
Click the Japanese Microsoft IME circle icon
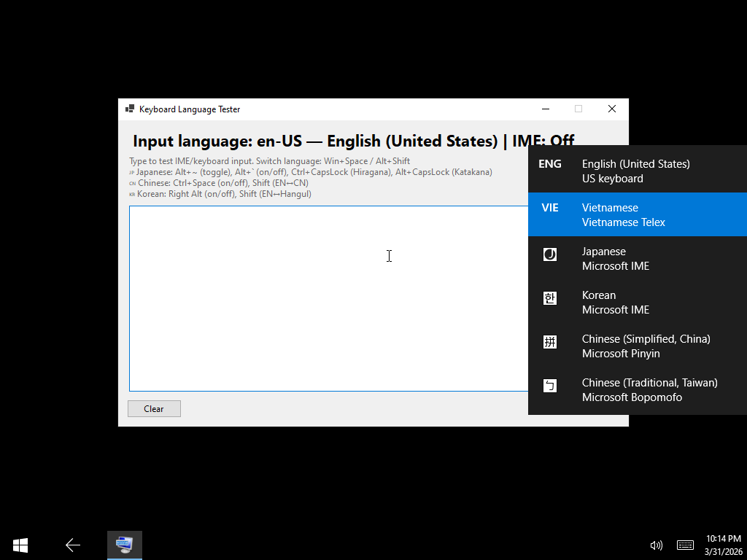pyautogui.click(x=549, y=254)
